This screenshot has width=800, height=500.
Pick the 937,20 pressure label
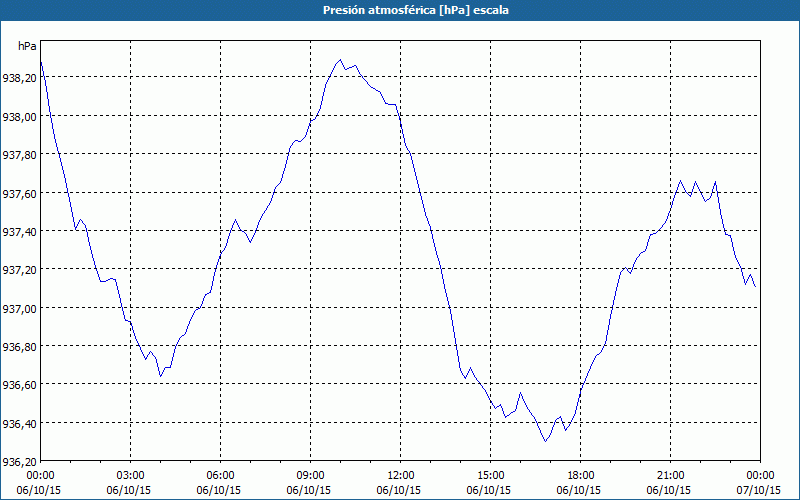(x=19, y=270)
